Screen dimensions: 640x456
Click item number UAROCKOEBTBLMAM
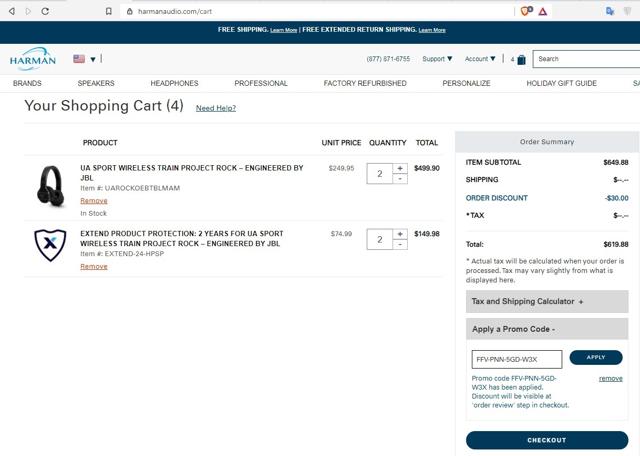point(142,188)
